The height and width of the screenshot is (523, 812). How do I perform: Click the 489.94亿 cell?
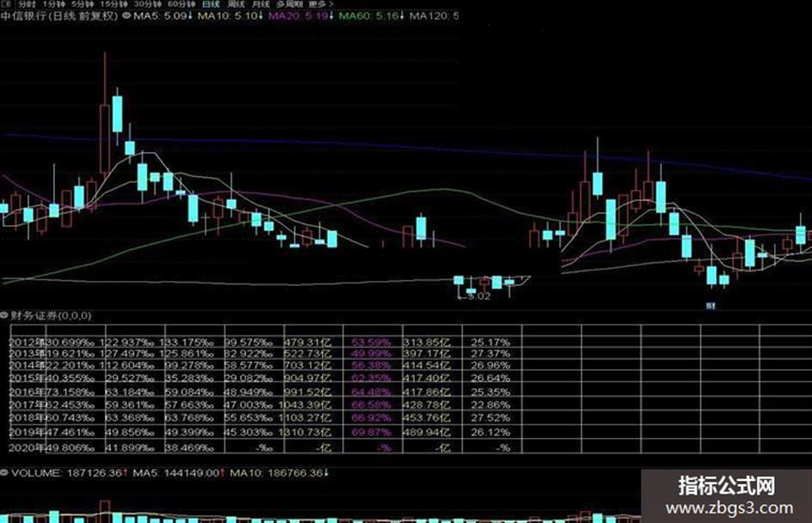[427, 432]
